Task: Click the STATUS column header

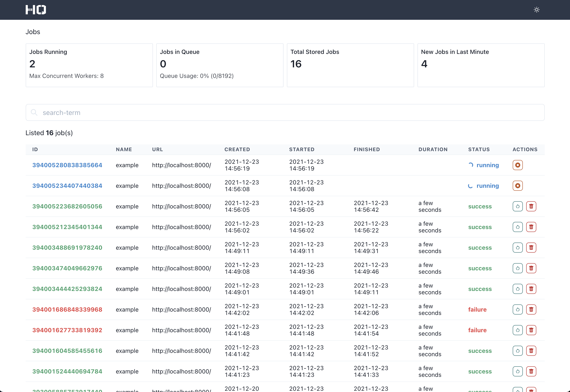Action: point(479,149)
